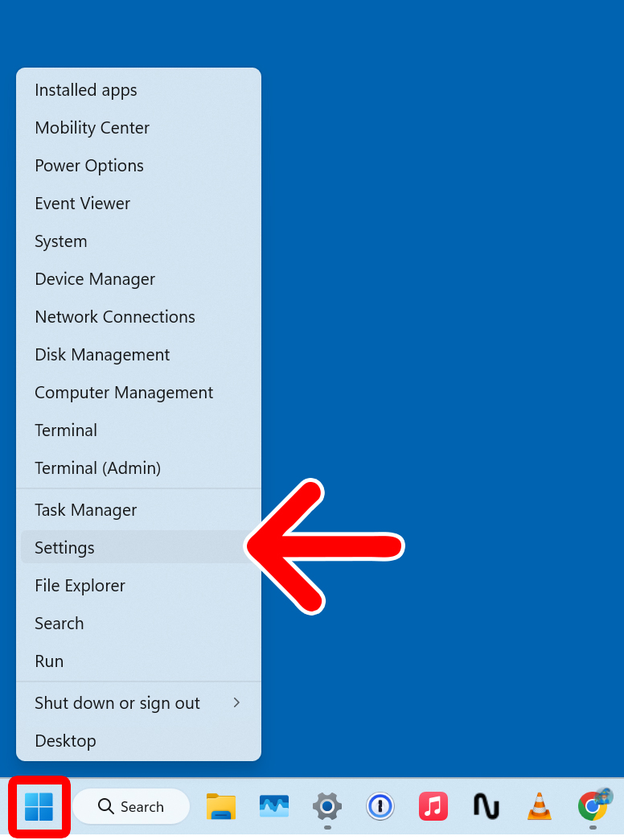Screen dimensions: 624x840
Task: Open Task Manager from the menu
Action: 86,510
